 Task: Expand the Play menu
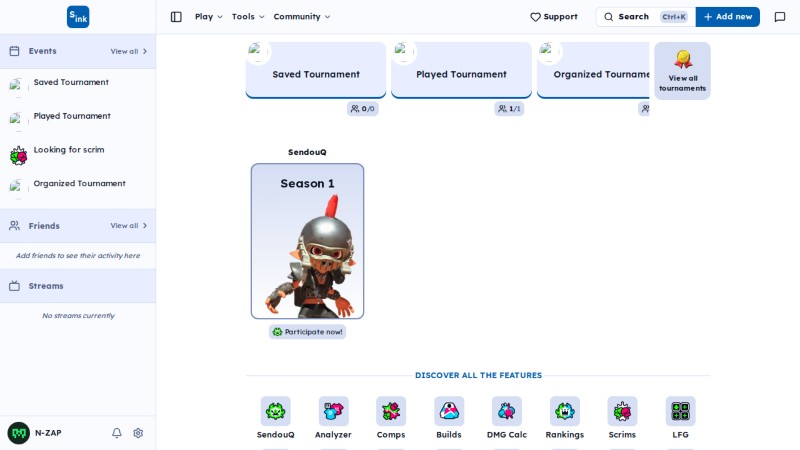(x=209, y=17)
